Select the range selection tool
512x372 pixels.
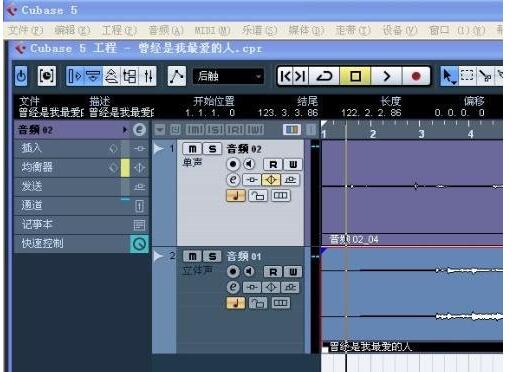467,76
